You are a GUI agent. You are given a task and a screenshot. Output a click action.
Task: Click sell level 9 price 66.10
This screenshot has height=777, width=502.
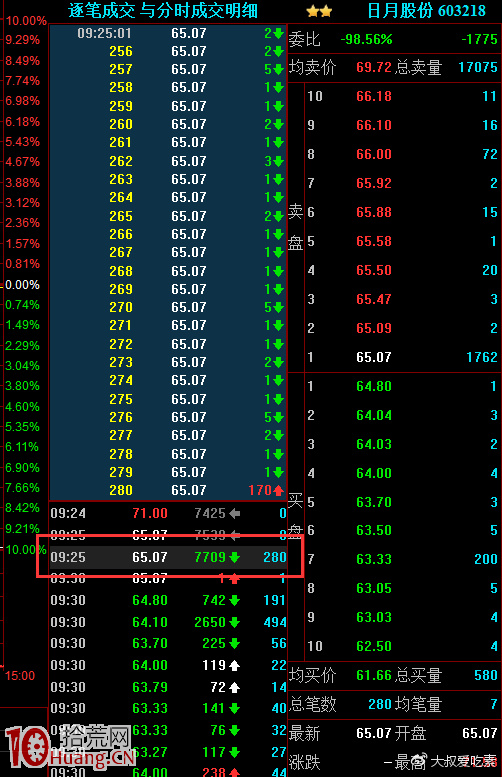tap(374, 125)
